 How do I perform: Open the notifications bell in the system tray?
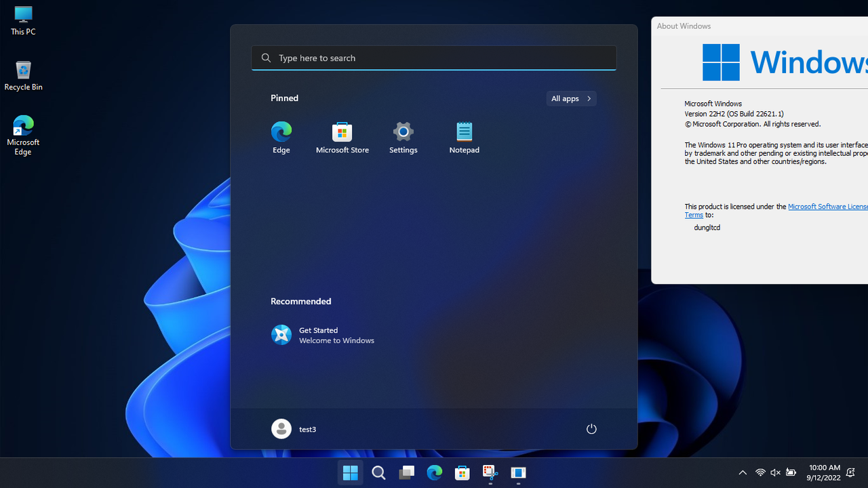click(x=850, y=472)
